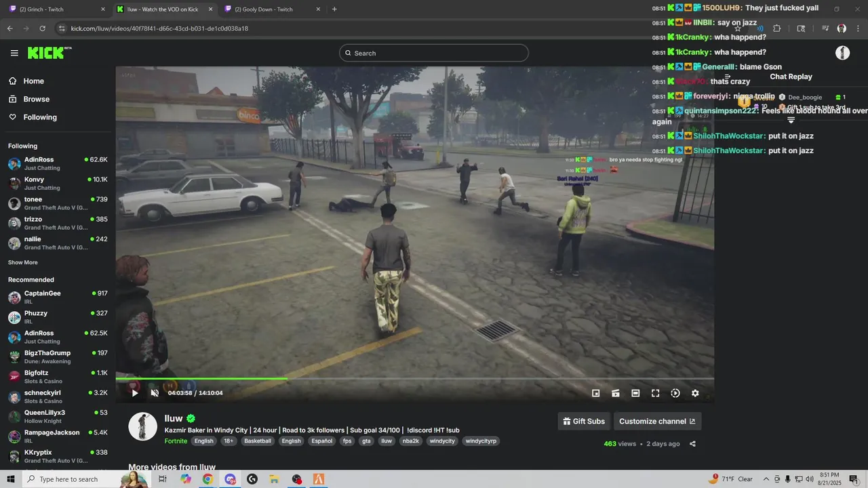Click the Windows taskbar search box
Screen dimensions: 868x488
coord(85,479)
